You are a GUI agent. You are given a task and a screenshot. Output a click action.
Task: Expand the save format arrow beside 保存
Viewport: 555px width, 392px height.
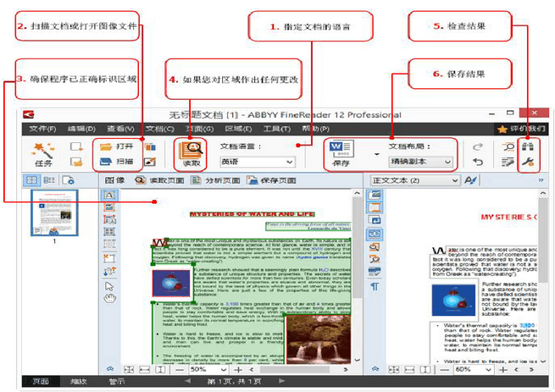click(376, 154)
